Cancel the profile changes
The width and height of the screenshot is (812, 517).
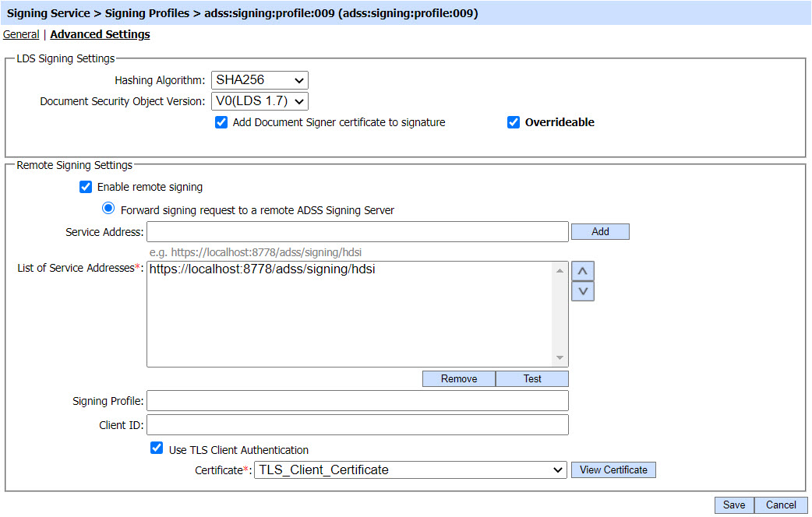(x=781, y=505)
